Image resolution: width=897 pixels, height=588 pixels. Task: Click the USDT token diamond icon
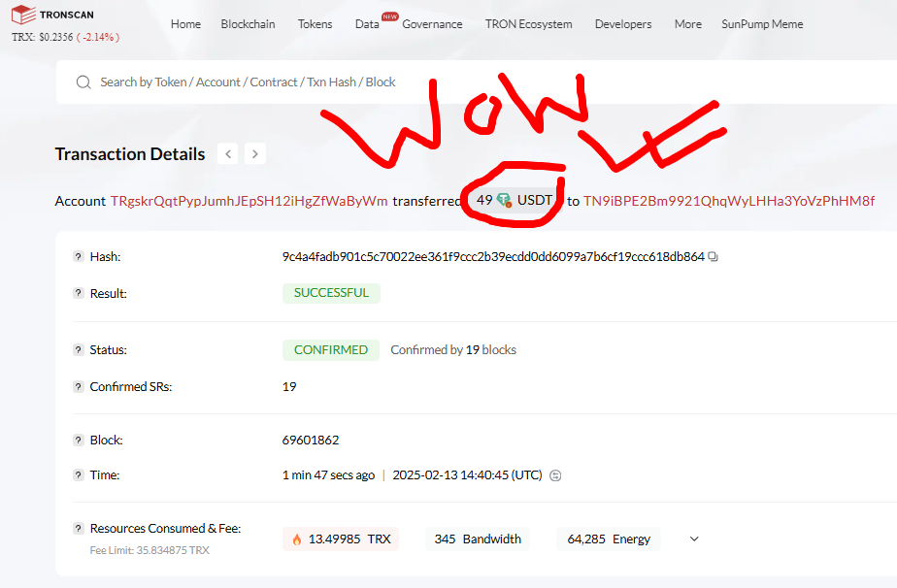[504, 200]
